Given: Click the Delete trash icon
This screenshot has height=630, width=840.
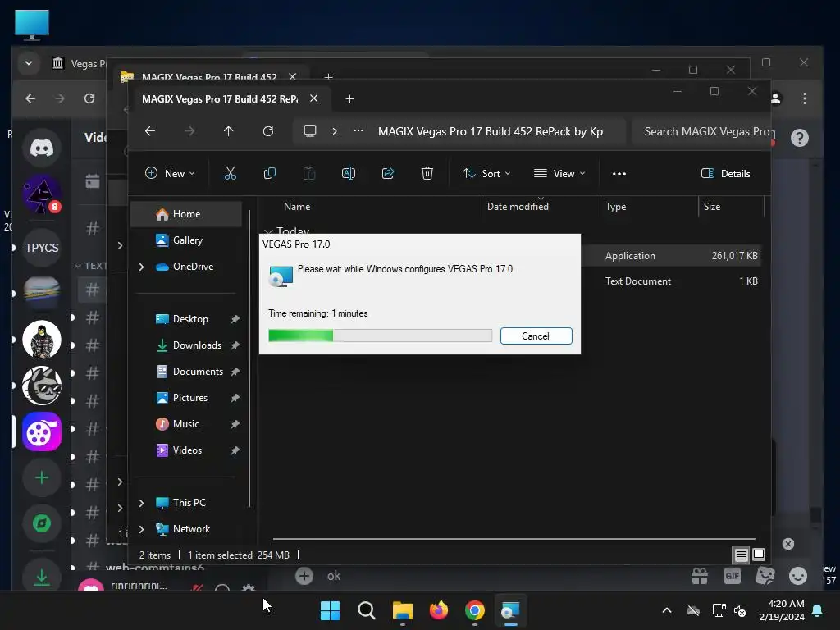Looking at the screenshot, I should click(427, 173).
